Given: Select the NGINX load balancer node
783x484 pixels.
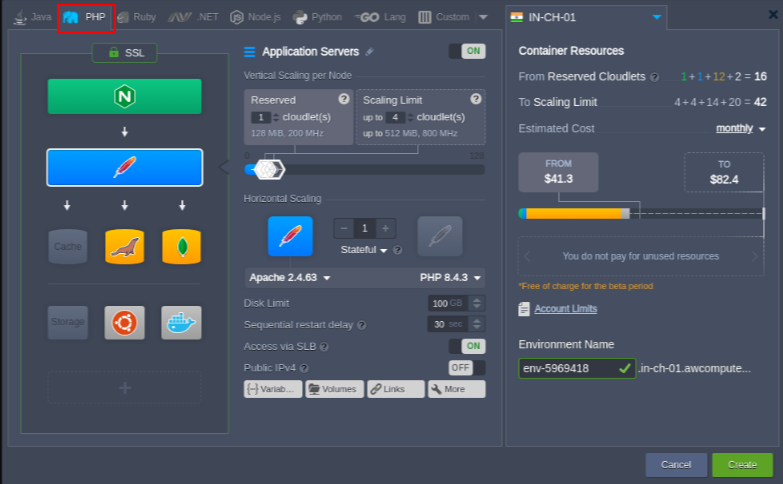Looking at the screenshot, I should pyautogui.click(x=124, y=97).
